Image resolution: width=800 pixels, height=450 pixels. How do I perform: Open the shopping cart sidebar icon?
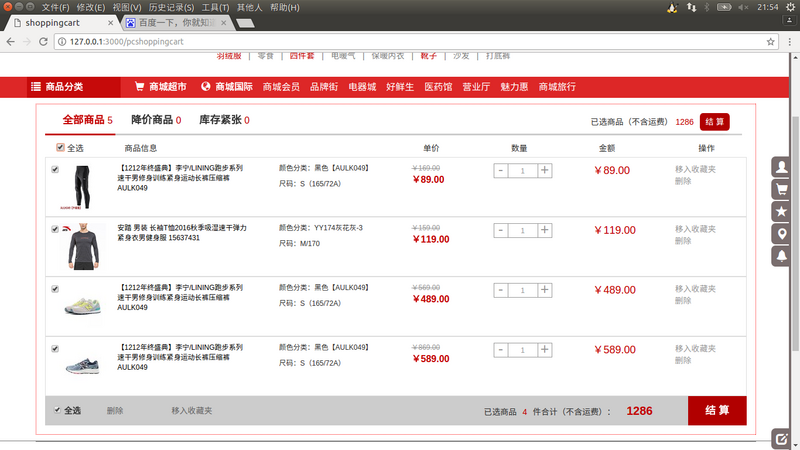pos(781,189)
